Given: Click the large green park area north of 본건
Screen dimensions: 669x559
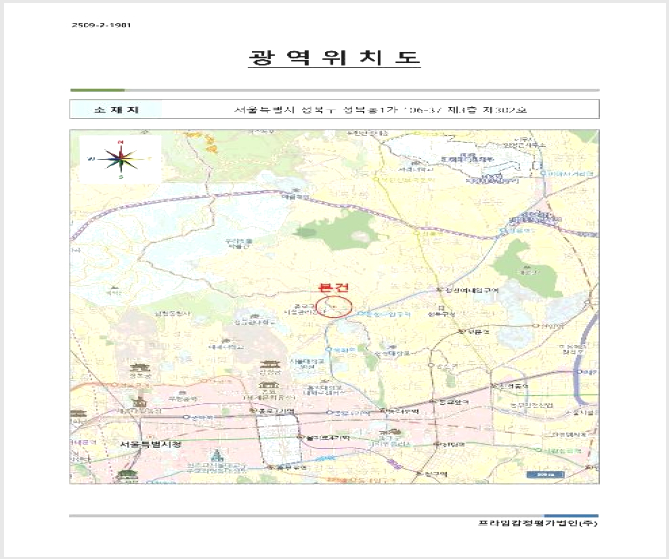Looking at the screenshot, I should [337, 230].
